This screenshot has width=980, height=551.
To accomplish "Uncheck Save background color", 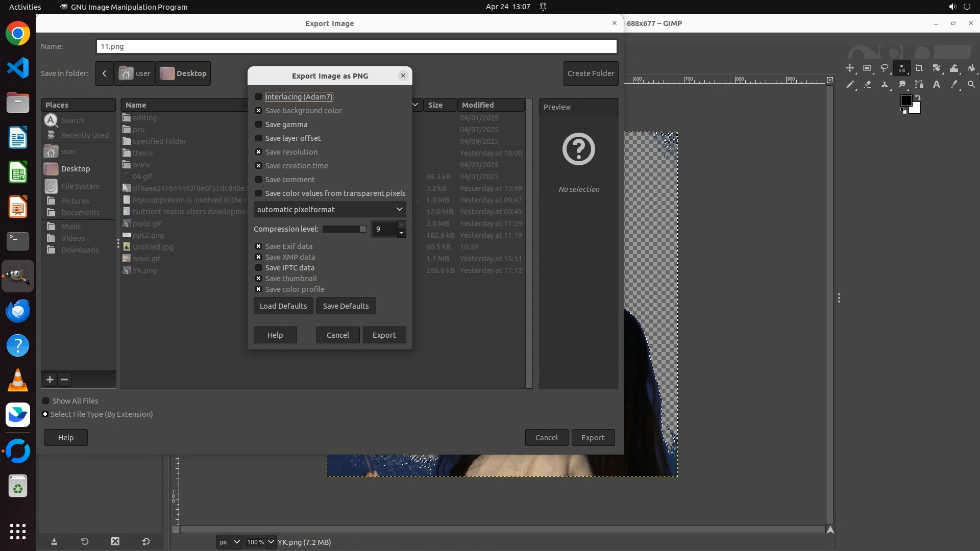I will (x=259, y=111).
